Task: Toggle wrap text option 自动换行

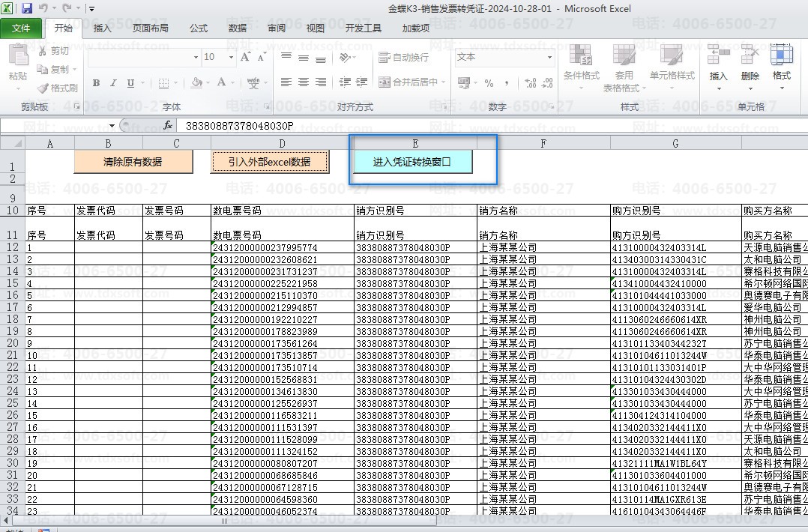Action: pyautogui.click(x=403, y=57)
